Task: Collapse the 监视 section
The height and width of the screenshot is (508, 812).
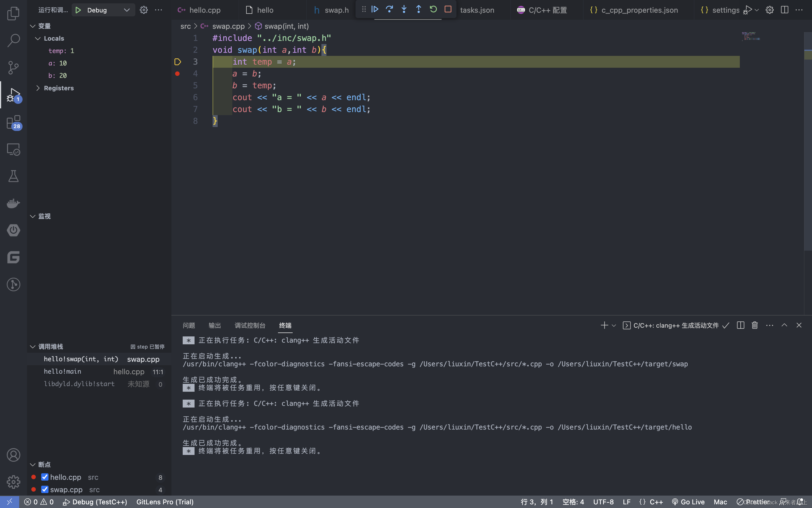Action: pos(32,216)
